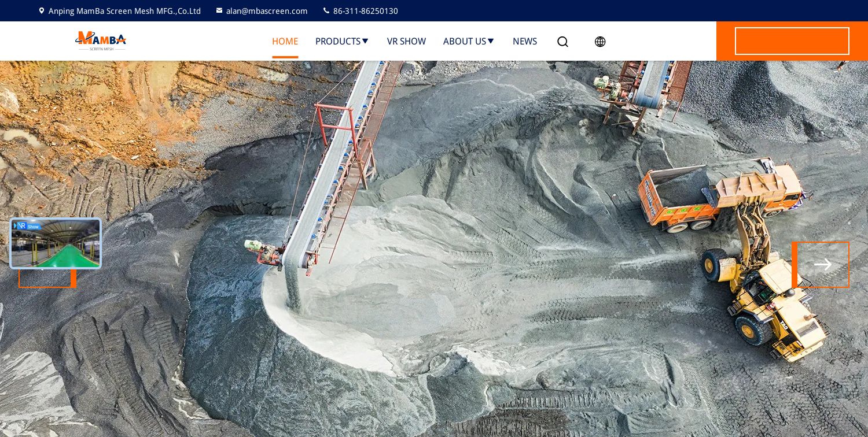Click the company name Anping MamBa text
Screen dimensions: 868x437
(124, 10)
